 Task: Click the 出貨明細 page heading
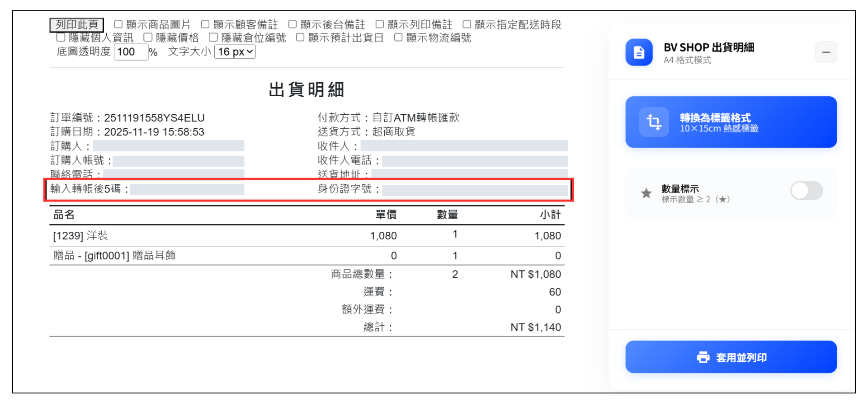pyautogui.click(x=307, y=89)
